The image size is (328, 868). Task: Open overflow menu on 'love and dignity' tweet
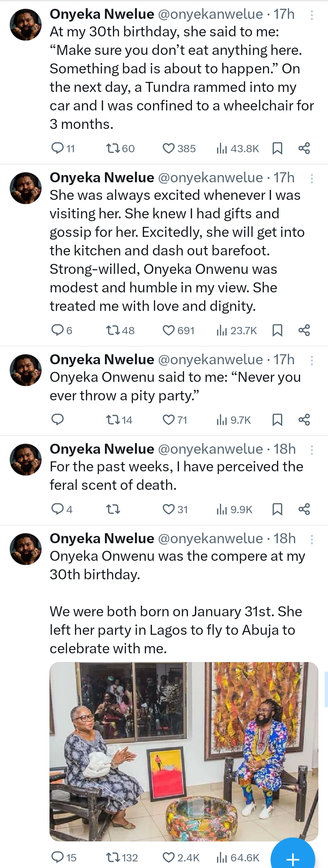312,178
